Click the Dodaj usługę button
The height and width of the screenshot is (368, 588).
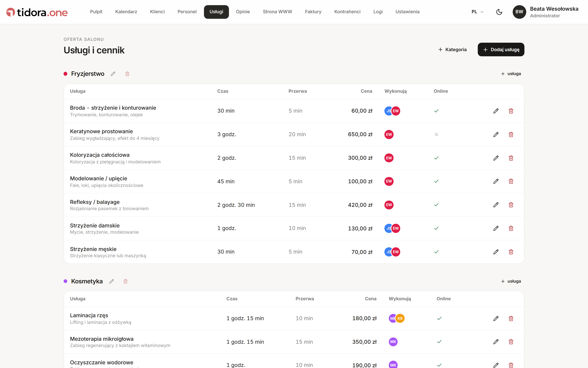point(501,50)
